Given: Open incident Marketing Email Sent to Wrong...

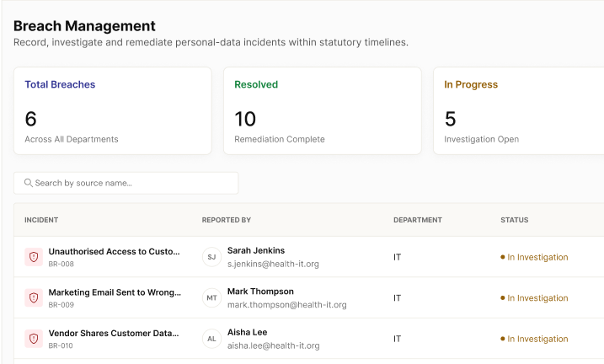Looking at the screenshot, I should coord(115,292).
